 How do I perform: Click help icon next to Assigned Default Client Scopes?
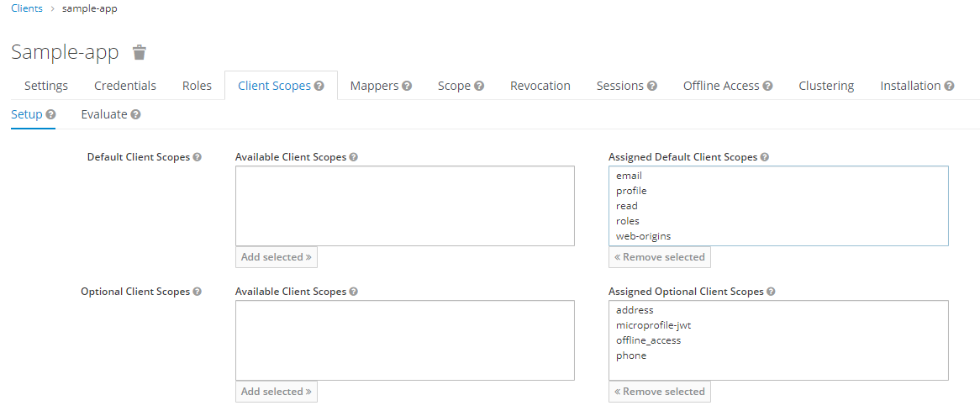click(x=765, y=157)
